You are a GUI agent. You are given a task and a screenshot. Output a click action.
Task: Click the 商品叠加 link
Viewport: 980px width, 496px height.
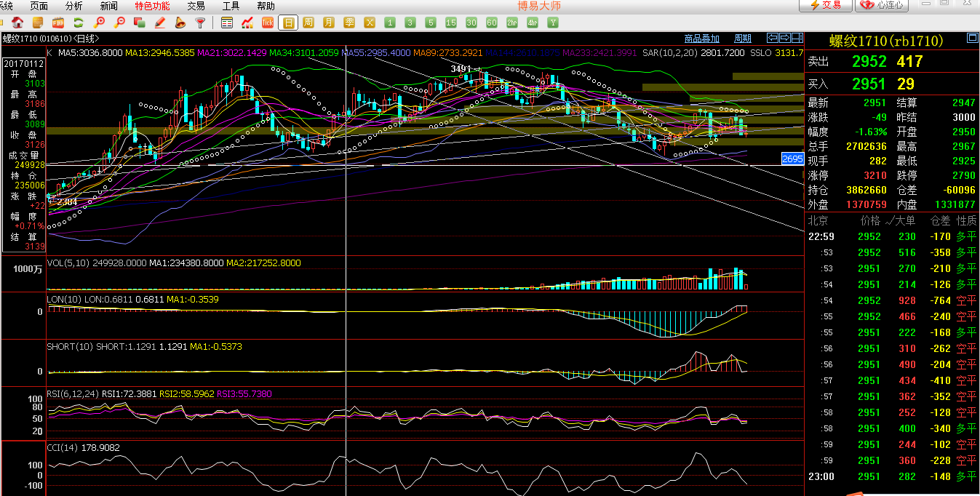click(x=702, y=39)
